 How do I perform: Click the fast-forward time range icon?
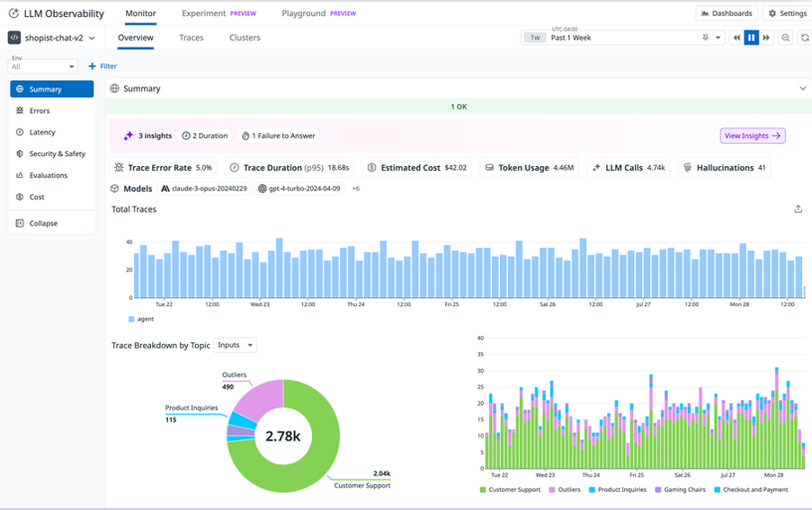pos(766,38)
